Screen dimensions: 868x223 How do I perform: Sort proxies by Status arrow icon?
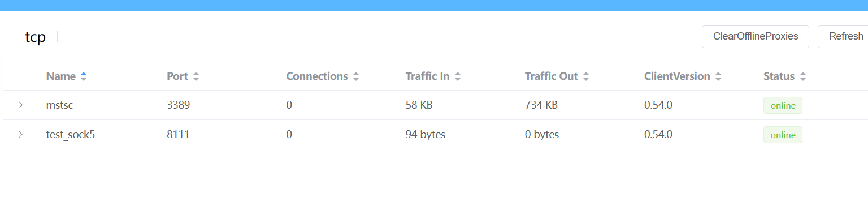803,76
